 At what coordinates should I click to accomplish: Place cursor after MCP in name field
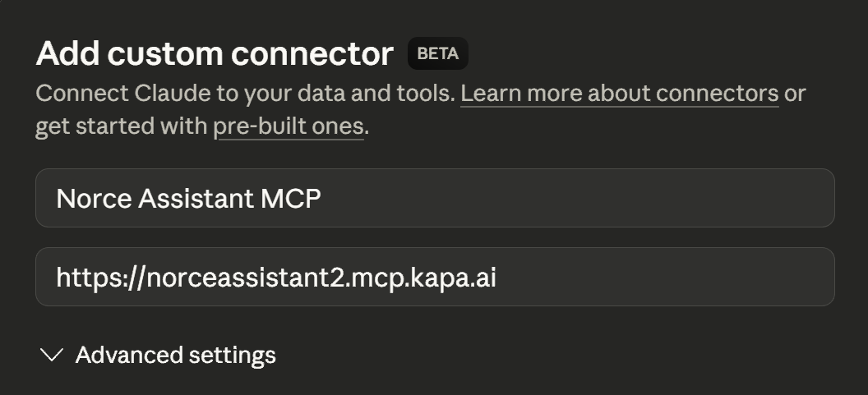point(322,199)
